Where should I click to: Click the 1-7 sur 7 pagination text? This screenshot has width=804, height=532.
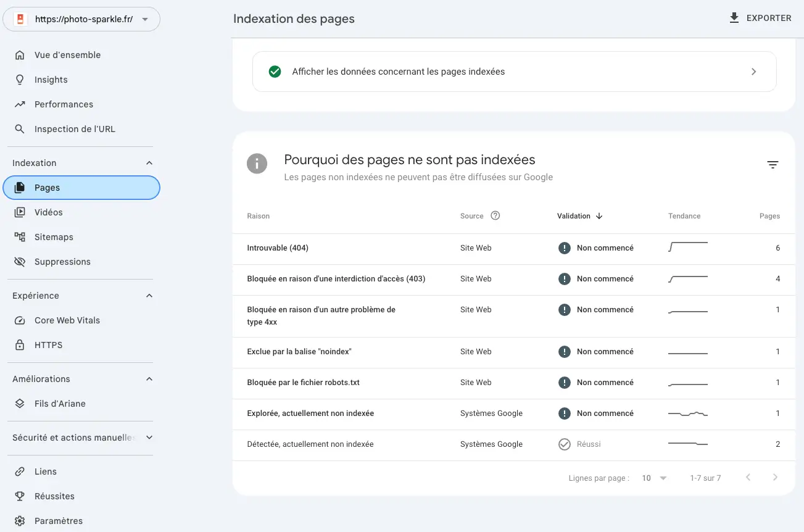click(705, 478)
